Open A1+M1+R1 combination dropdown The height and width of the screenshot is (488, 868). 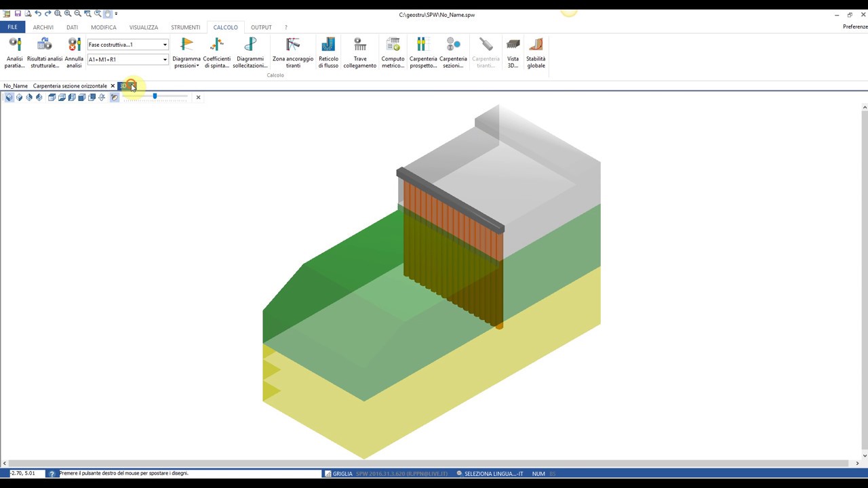click(x=164, y=60)
